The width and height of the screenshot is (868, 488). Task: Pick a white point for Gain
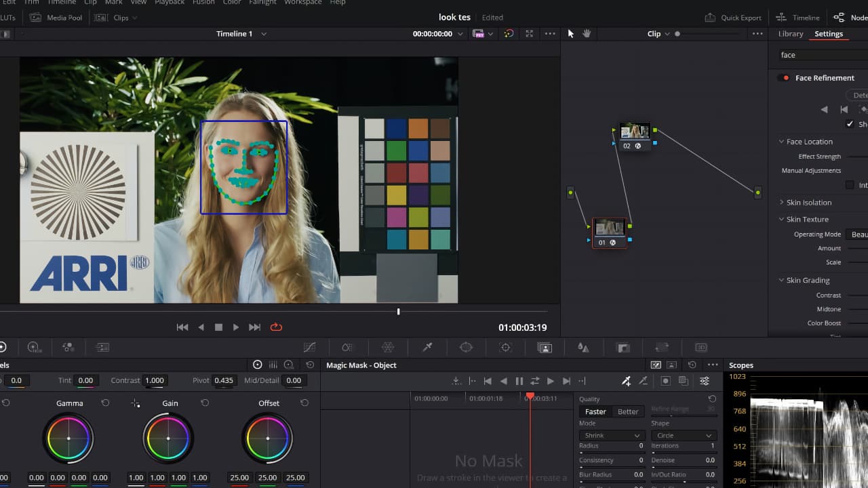(x=136, y=403)
